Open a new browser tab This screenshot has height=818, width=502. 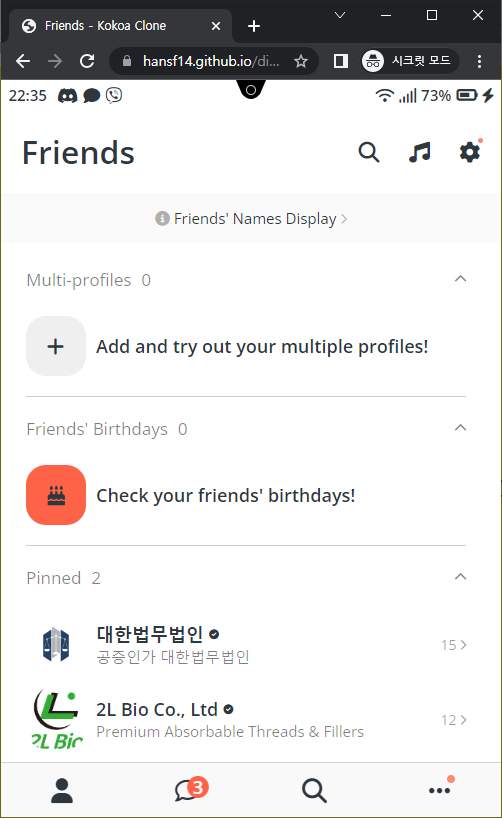point(254,26)
